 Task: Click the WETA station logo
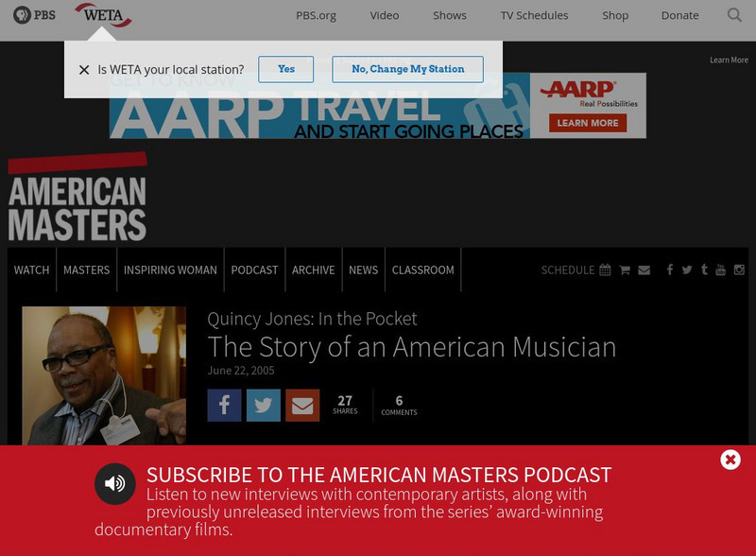click(x=103, y=15)
